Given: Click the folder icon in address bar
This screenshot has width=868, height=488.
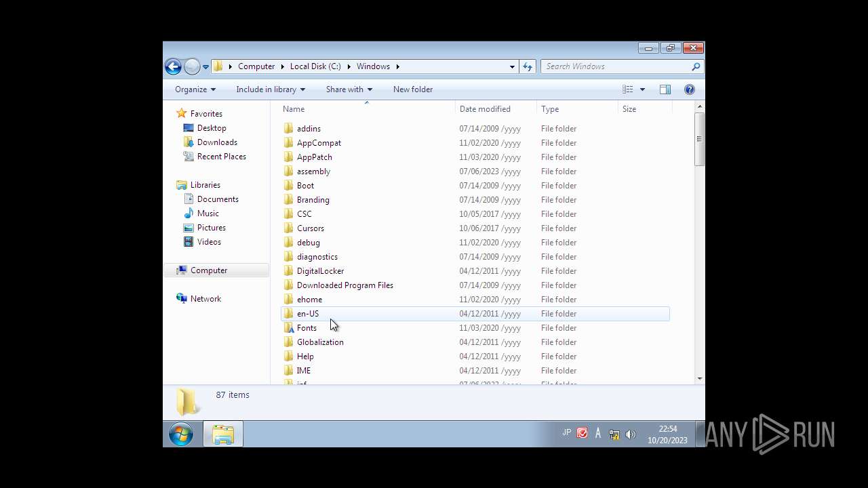Looking at the screenshot, I should tap(218, 66).
